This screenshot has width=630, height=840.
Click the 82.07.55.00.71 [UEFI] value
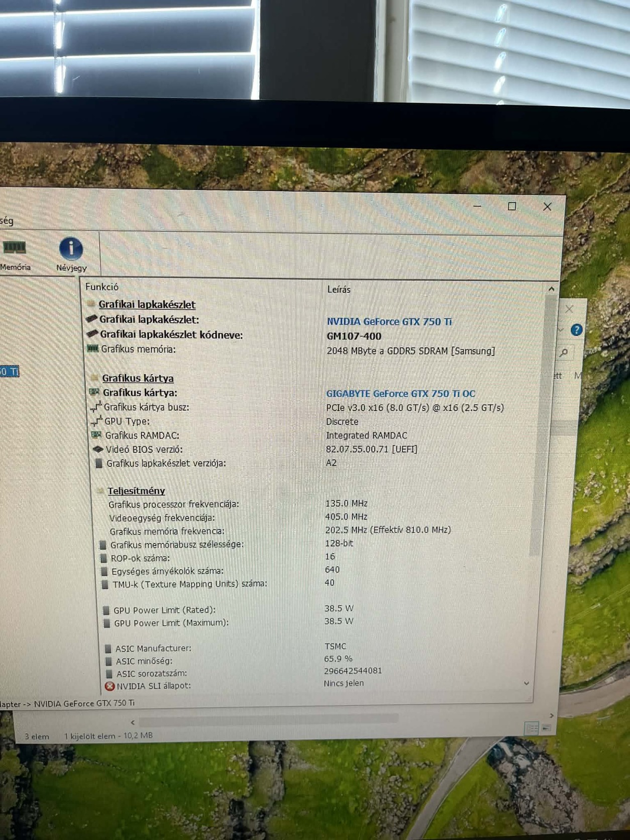371,449
